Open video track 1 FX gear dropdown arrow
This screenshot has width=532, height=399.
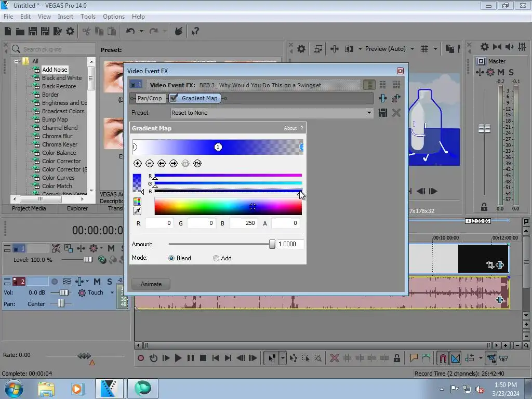click(101, 248)
